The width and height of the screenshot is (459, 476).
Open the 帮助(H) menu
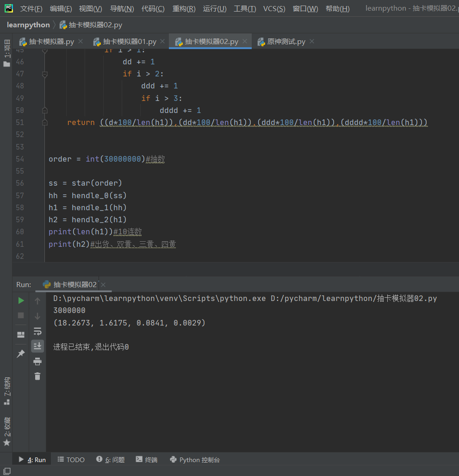coord(338,8)
